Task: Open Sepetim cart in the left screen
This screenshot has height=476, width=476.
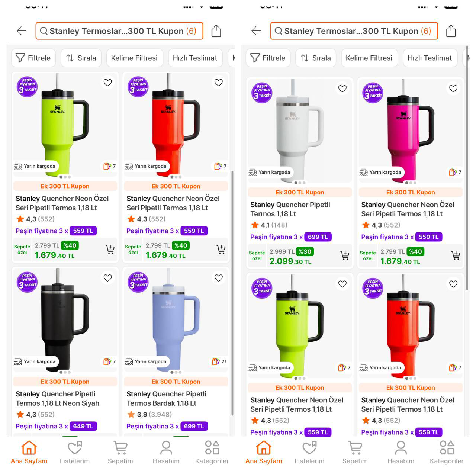Action: point(120,452)
